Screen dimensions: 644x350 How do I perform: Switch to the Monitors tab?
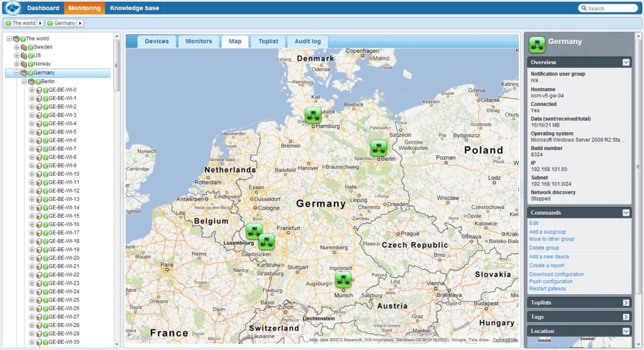[199, 42]
